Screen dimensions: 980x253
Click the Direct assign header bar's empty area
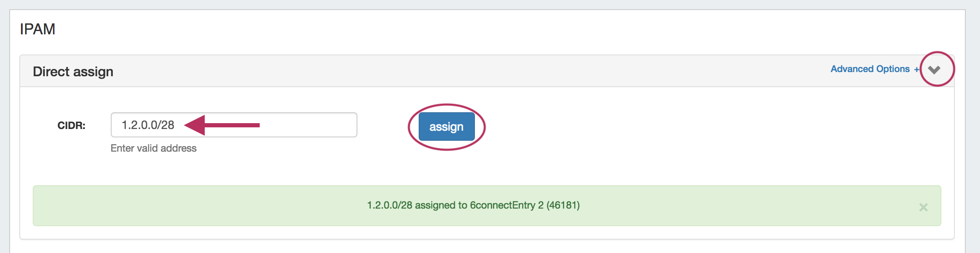point(461,71)
